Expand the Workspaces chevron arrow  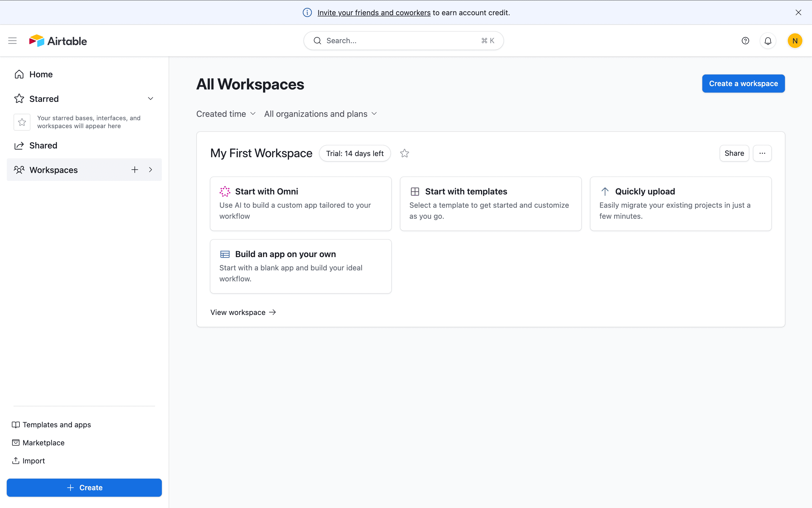[x=151, y=170]
